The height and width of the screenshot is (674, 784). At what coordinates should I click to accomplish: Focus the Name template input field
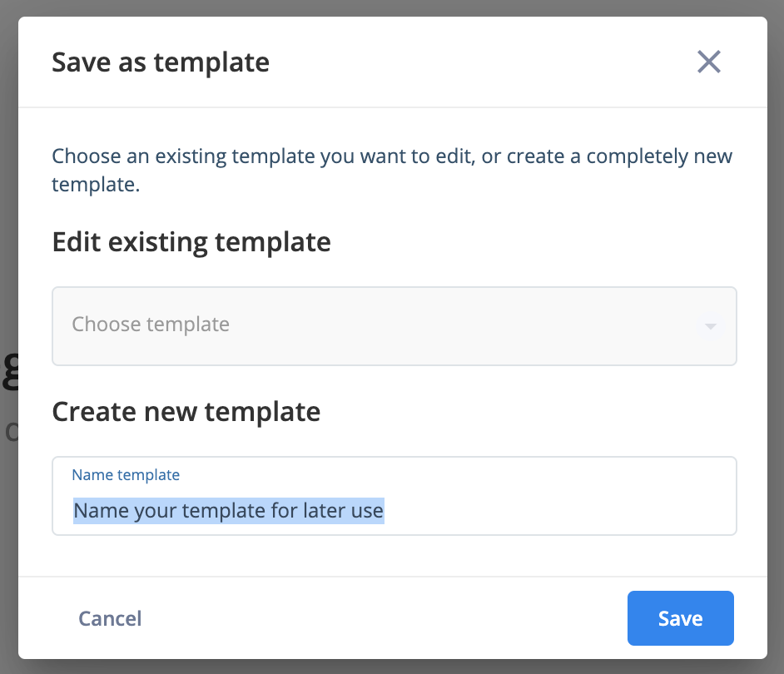(x=394, y=496)
